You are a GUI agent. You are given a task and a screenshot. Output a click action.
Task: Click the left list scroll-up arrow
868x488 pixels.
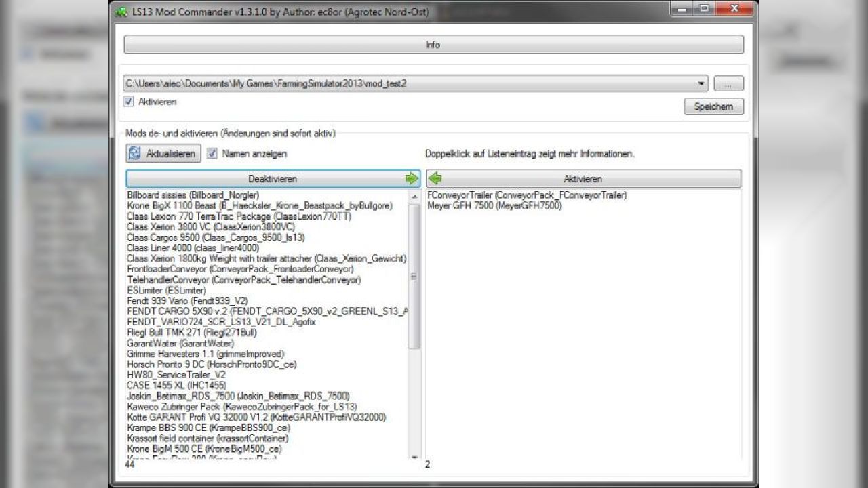[x=414, y=196]
